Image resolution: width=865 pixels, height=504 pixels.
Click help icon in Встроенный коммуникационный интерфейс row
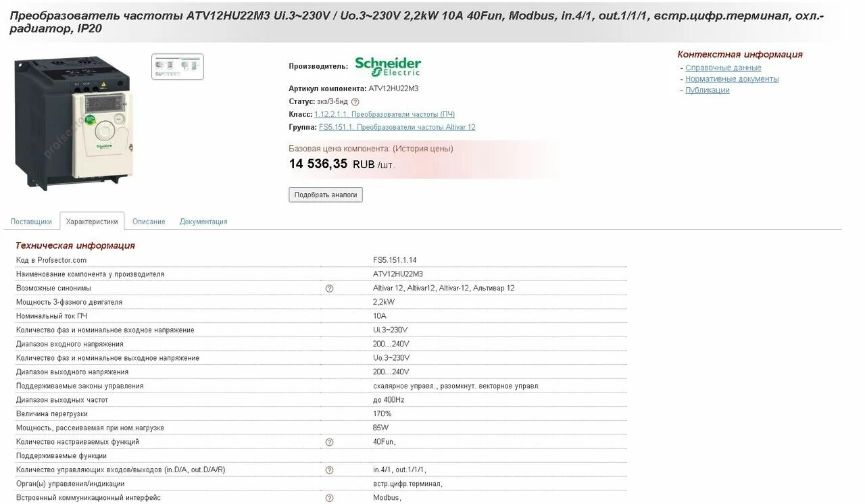(329, 498)
